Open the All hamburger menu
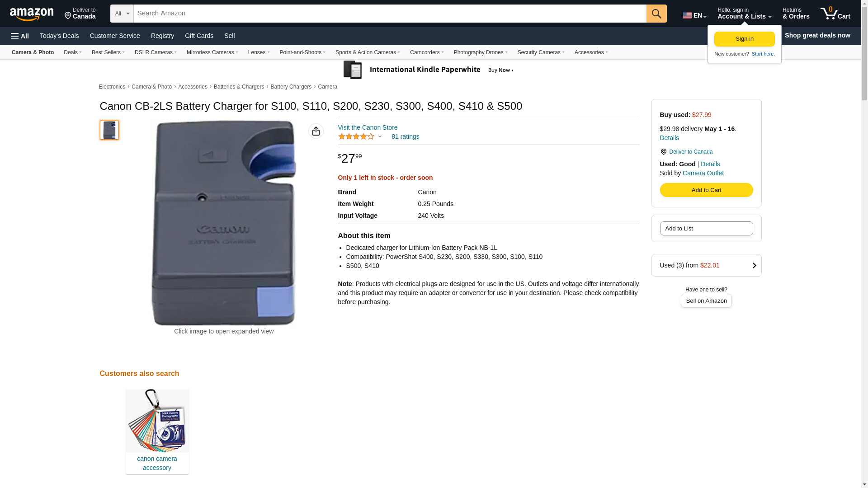Viewport: 868px width, 488px height. pos(20,36)
